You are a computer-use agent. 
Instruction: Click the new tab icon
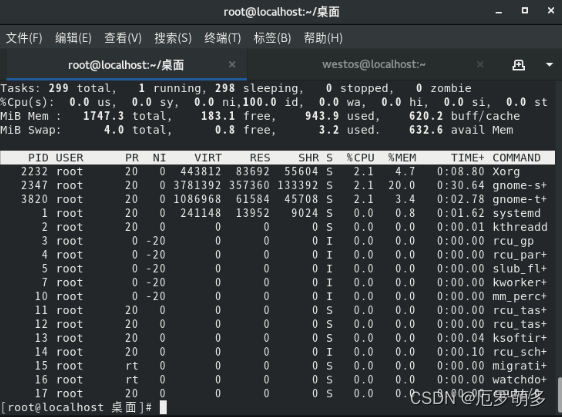pyautogui.click(x=519, y=65)
